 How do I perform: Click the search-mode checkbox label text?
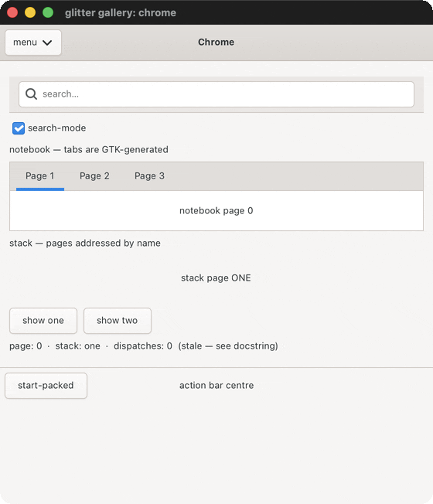point(57,128)
